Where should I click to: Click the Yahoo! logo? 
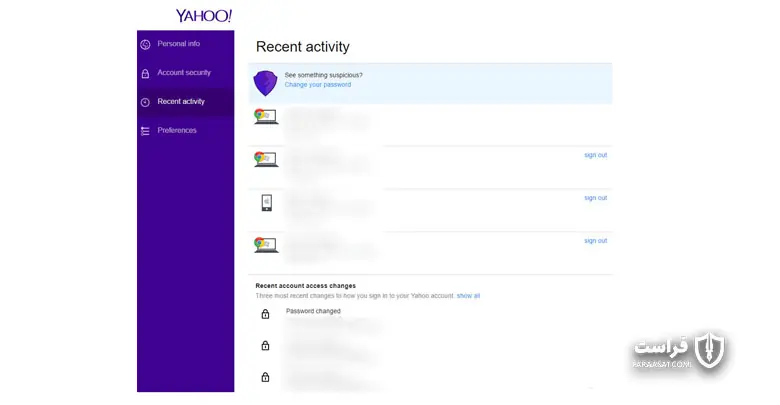tap(203, 16)
